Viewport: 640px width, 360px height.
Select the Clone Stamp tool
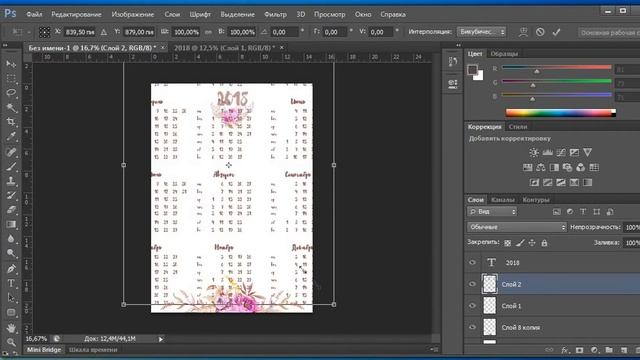click(11, 181)
